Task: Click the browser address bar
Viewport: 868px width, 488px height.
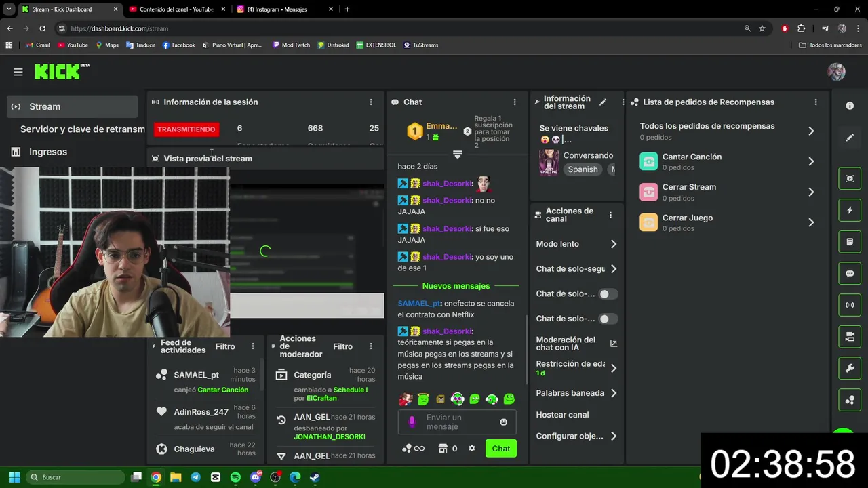Action: [400, 28]
